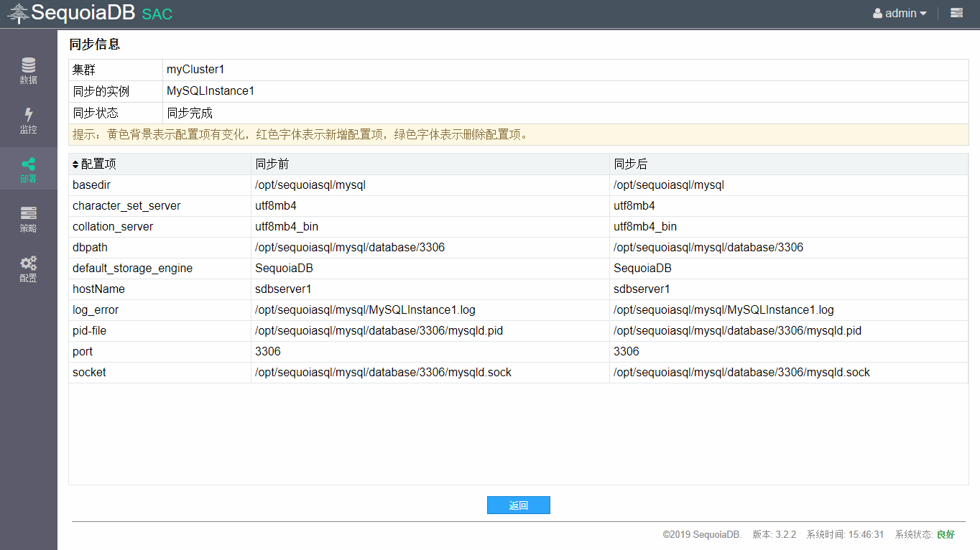Click the myCluster1 cluster name
The height and width of the screenshot is (550, 980).
click(x=195, y=70)
